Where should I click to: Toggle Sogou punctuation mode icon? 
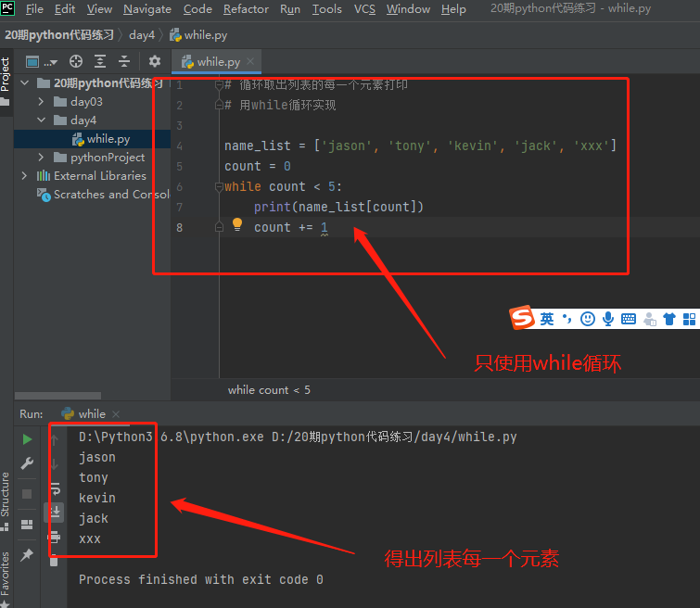click(567, 318)
